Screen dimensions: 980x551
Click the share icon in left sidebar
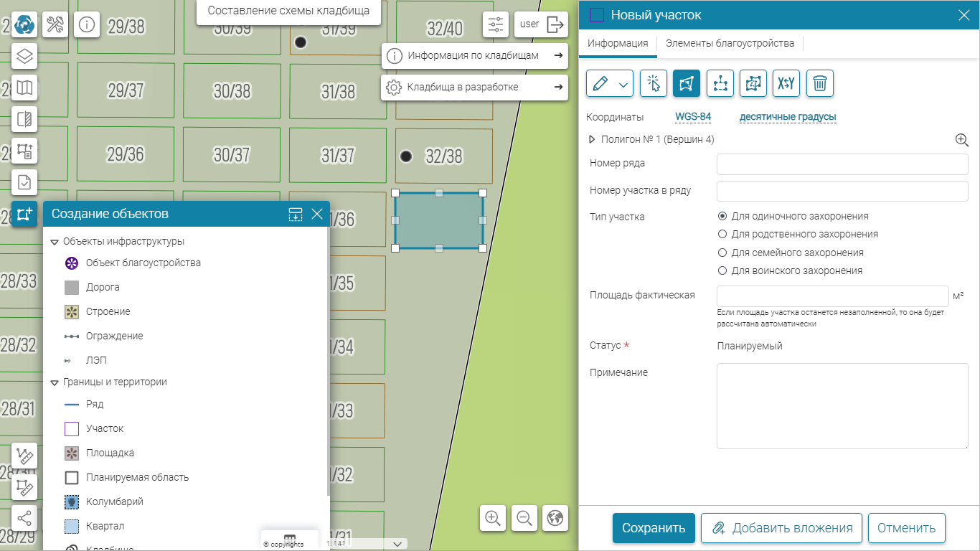[x=24, y=518]
